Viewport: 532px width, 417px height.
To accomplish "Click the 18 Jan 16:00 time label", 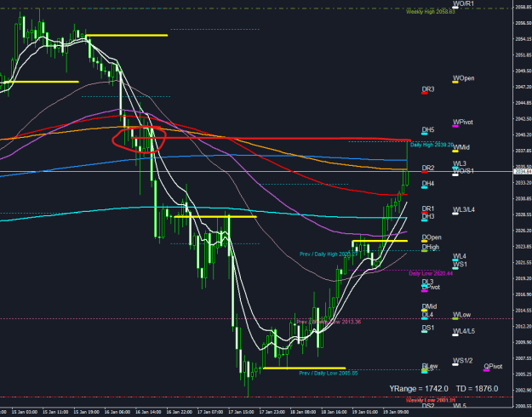I will pos(334,412).
